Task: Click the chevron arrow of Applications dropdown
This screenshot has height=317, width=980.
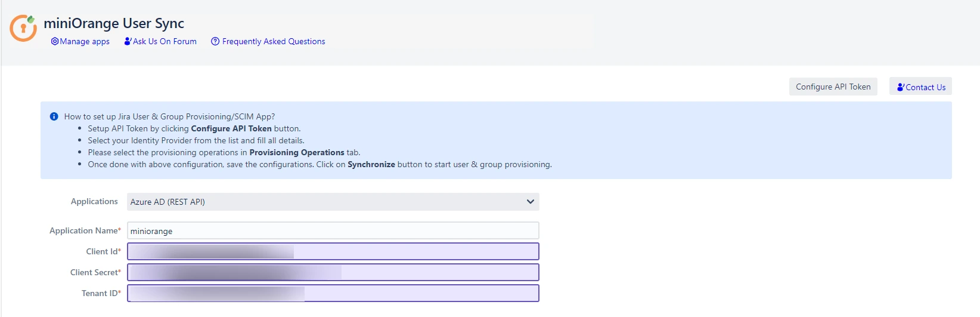Action: pos(530,202)
